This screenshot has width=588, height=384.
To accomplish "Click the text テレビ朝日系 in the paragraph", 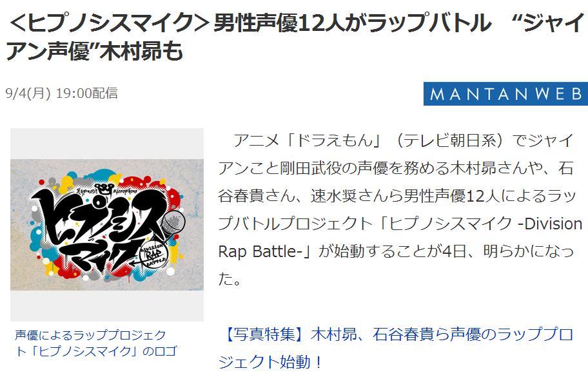I will pyautogui.click(x=449, y=140).
